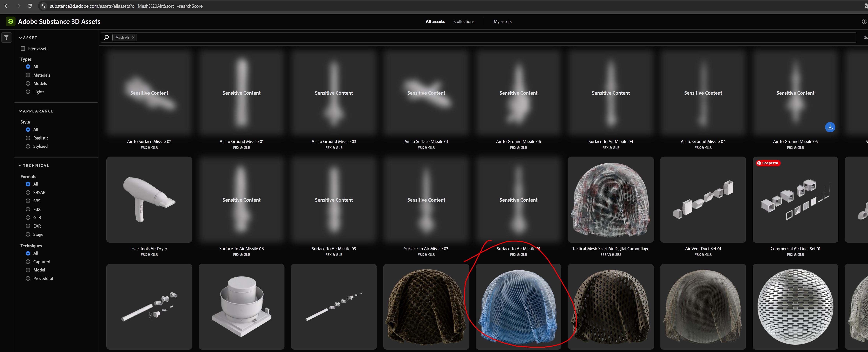Viewport: 868px width, 352px height.
Task: Open the Air To Ground Missile 01 thumbnail
Action: (x=241, y=93)
